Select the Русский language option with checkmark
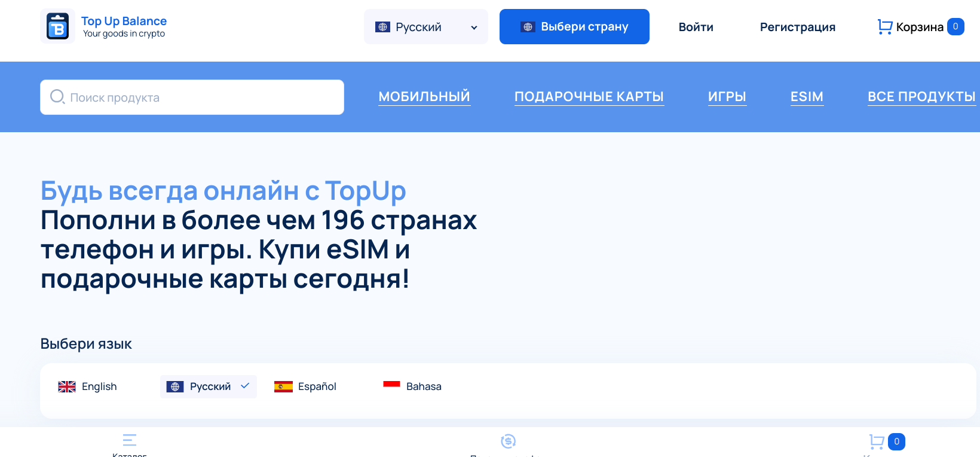 (209, 386)
